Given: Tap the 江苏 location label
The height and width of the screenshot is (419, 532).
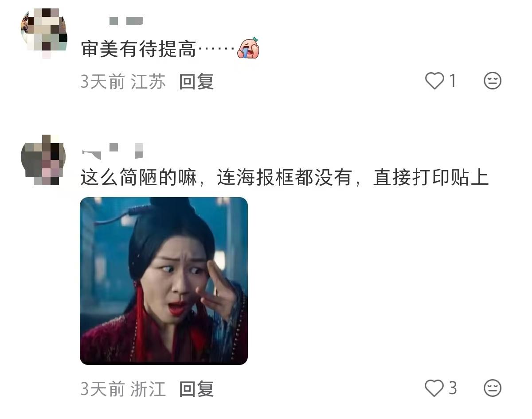Looking at the screenshot, I should (148, 81).
